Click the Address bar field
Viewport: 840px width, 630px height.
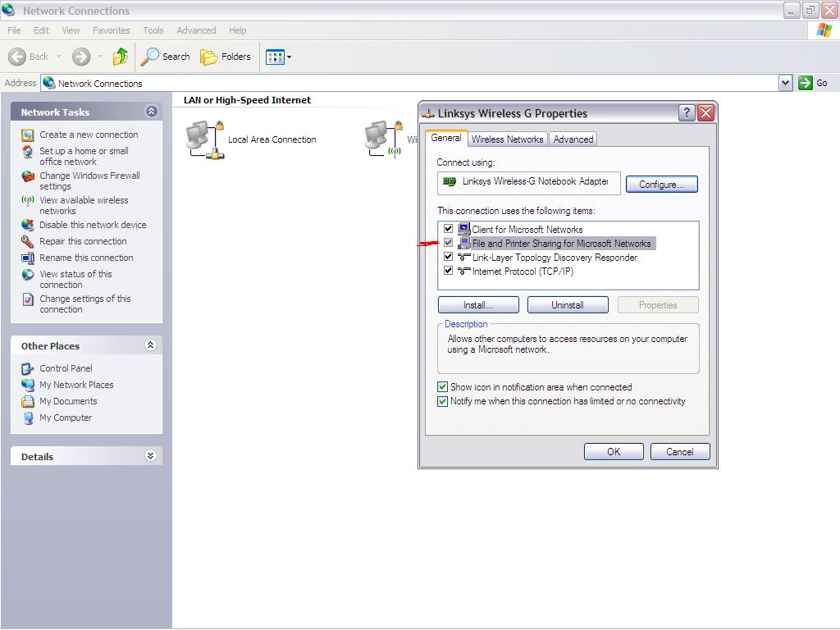pos(410,83)
